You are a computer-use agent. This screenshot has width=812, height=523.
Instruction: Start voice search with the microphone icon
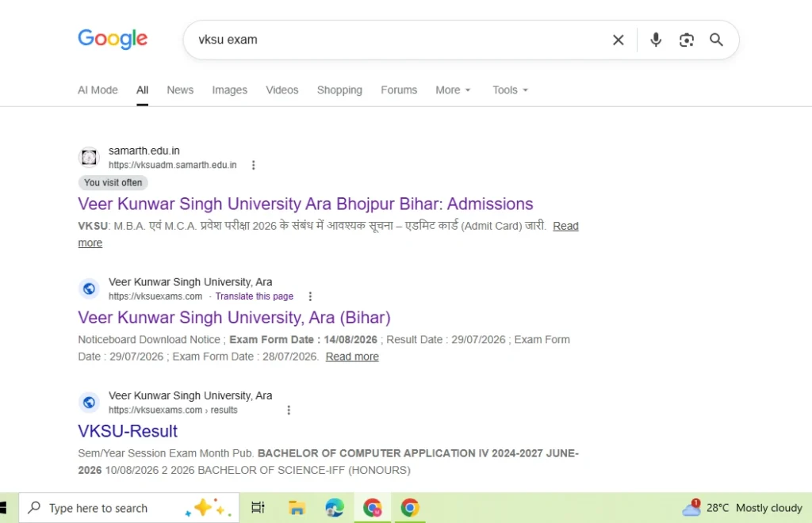click(656, 40)
